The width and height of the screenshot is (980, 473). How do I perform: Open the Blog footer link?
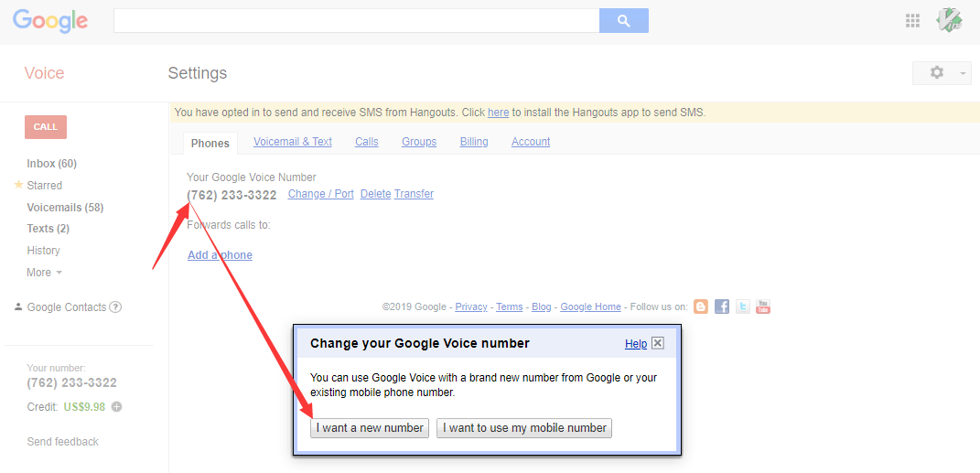[542, 306]
